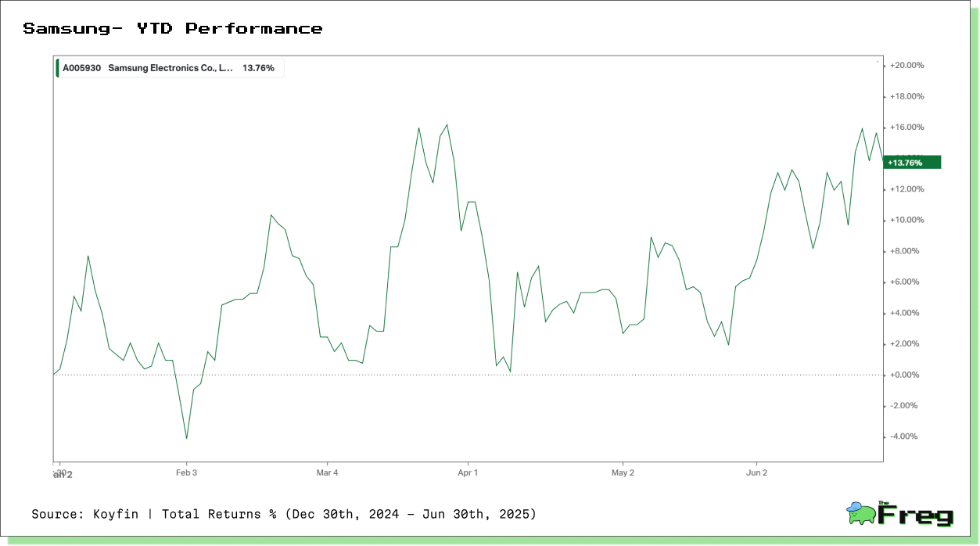This screenshot has width=980, height=546.
Task: Click the +2.00% y-axis label
Action: pos(905,344)
